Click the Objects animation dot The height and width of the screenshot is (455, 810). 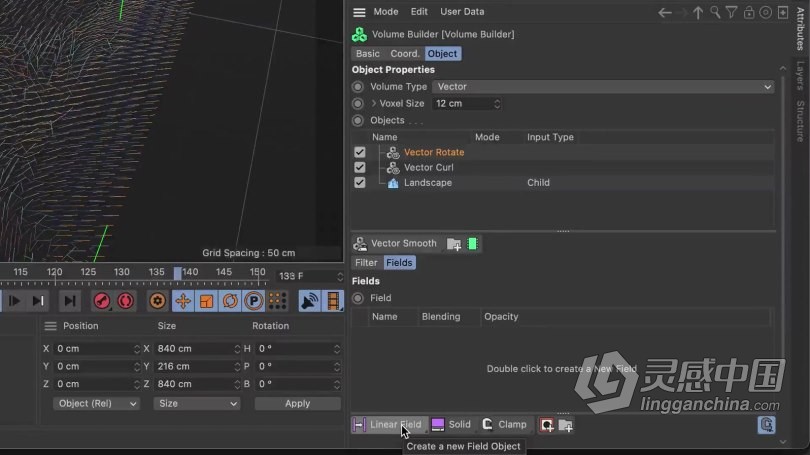[x=357, y=120]
